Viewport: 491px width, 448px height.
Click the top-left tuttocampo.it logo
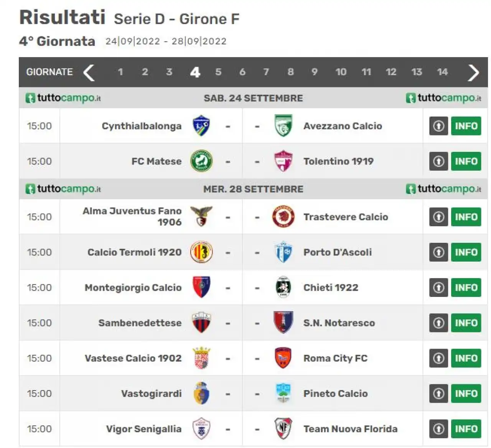coord(63,98)
